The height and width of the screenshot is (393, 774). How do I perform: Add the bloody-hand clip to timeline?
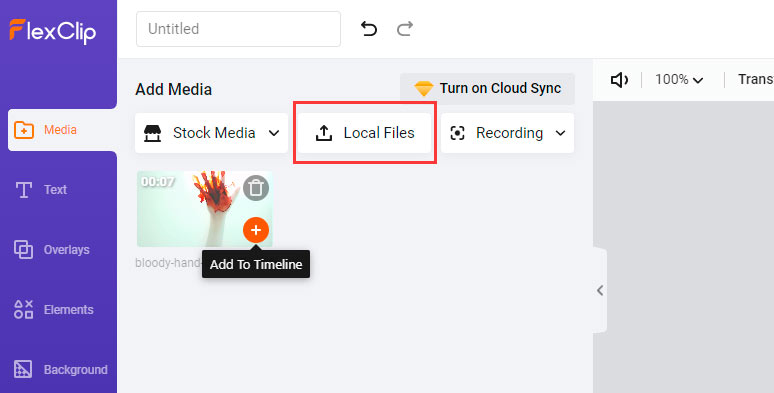[x=256, y=230]
